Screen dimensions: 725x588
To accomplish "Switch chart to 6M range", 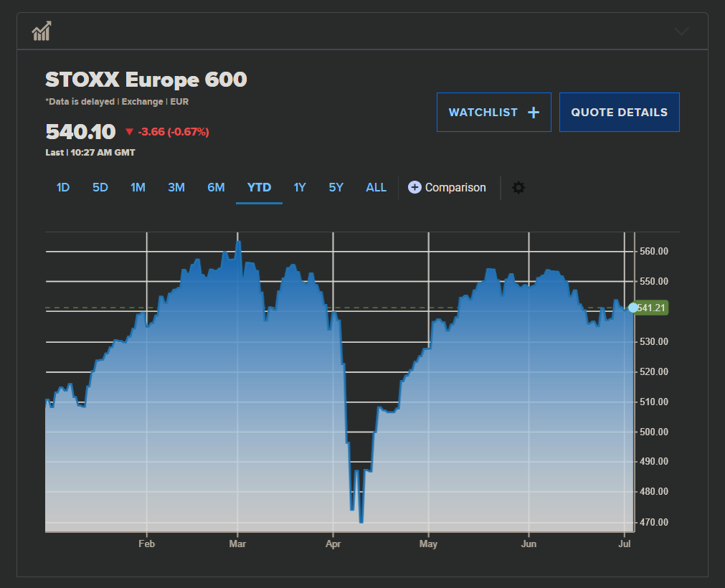I will coord(216,188).
